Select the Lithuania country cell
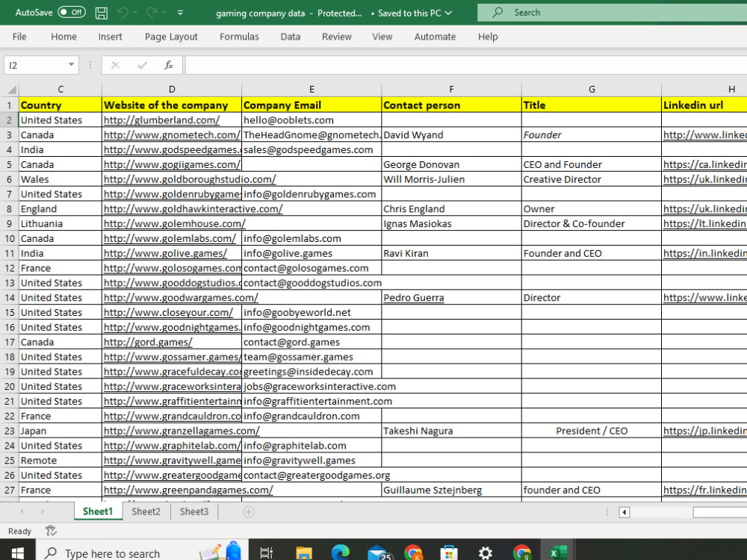This screenshot has width=747, height=560. (x=61, y=224)
